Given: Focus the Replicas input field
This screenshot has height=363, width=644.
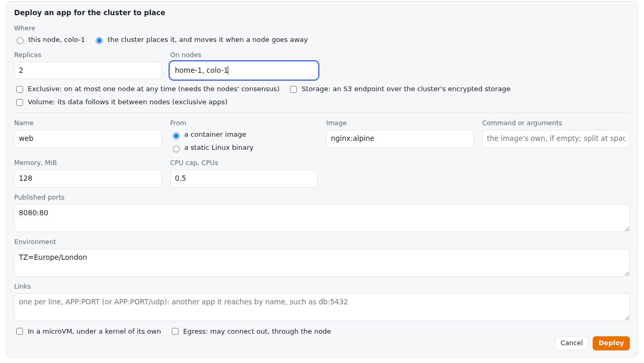Looking at the screenshot, I should (x=88, y=70).
